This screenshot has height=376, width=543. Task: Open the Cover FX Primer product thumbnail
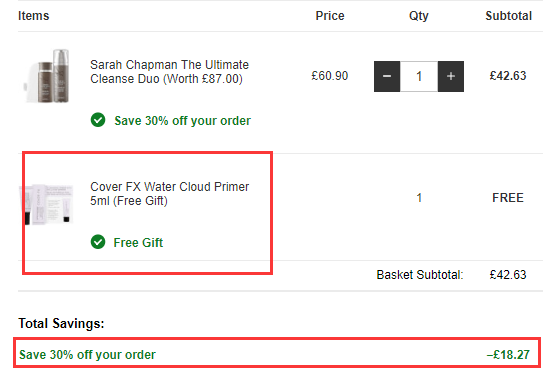[46, 204]
